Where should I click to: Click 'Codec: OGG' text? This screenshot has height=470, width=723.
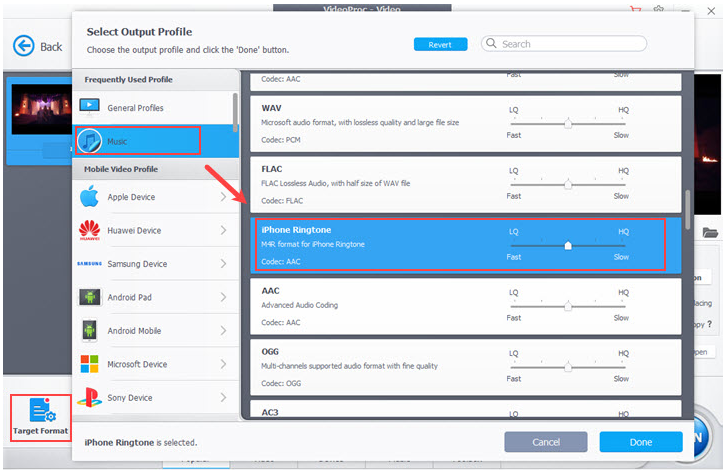pos(281,383)
